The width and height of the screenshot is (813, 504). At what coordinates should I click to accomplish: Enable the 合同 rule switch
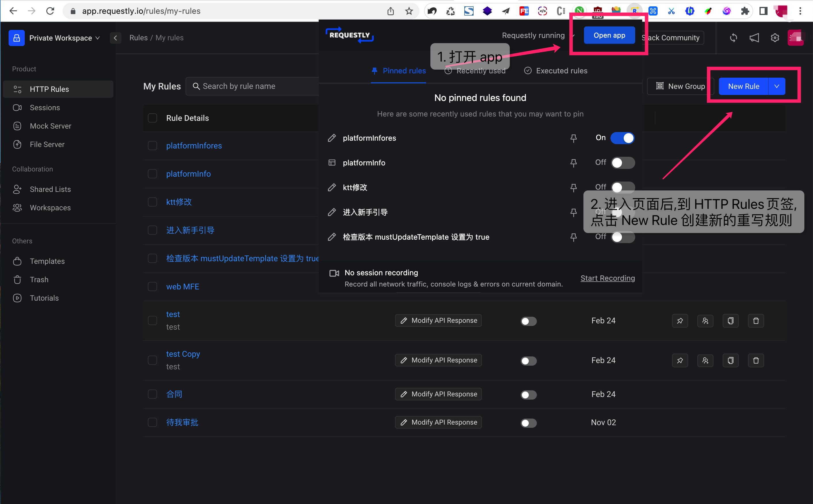[x=528, y=395]
